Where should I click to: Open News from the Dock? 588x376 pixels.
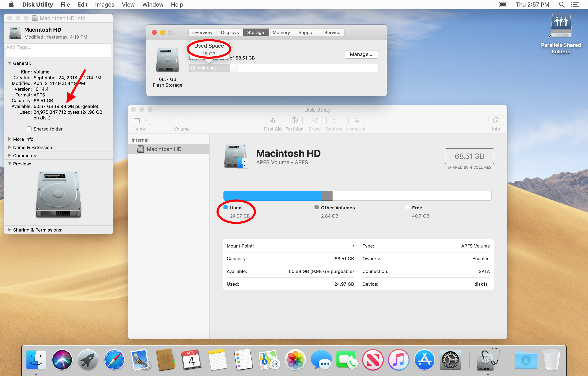coord(373,360)
